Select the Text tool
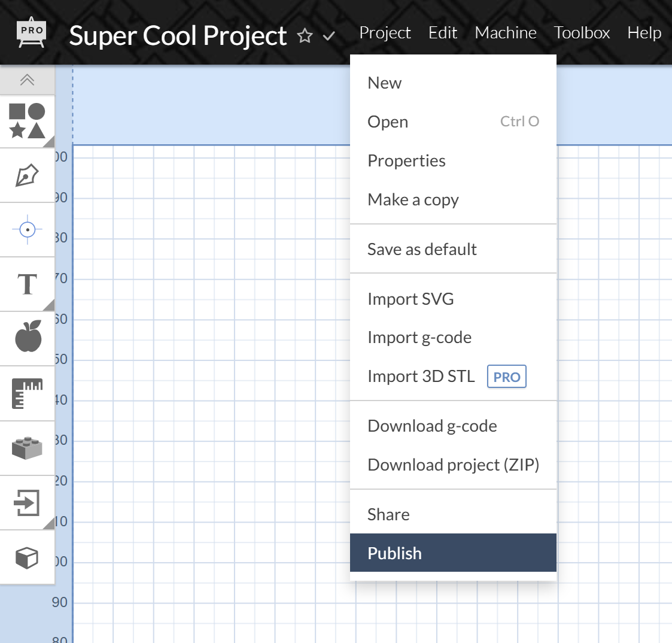The height and width of the screenshot is (643, 672). [27, 284]
